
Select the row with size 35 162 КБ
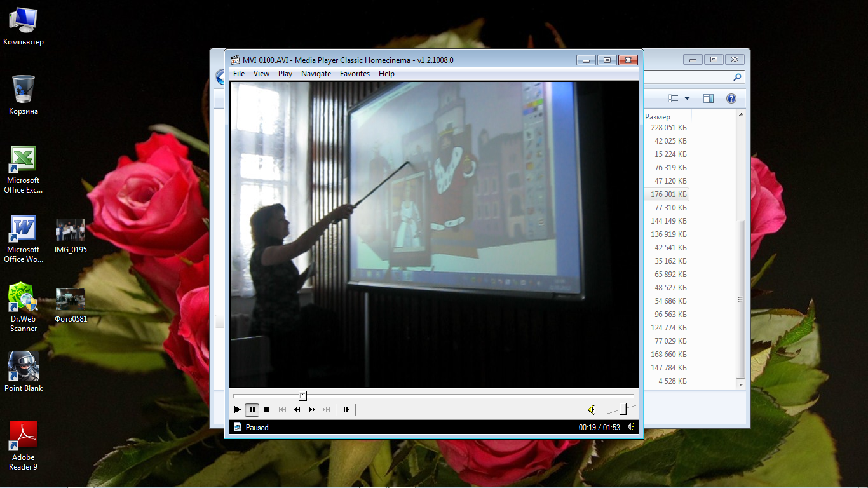click(x=670, y=261)
